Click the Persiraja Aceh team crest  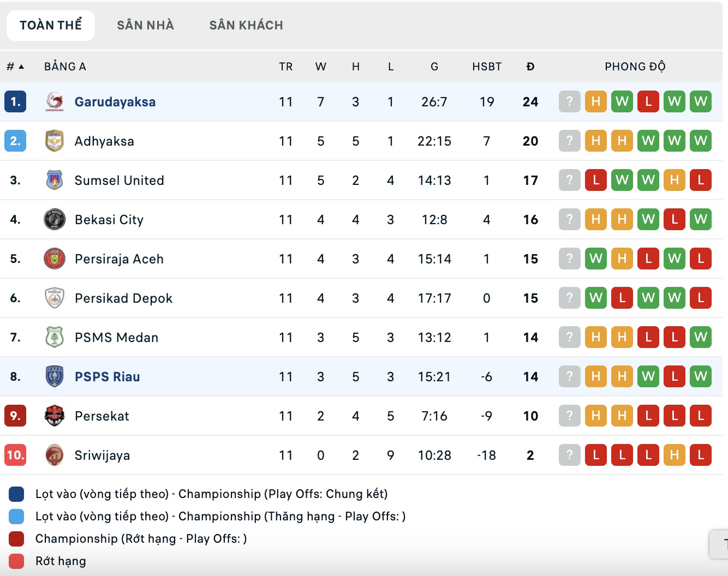(54, 259)
